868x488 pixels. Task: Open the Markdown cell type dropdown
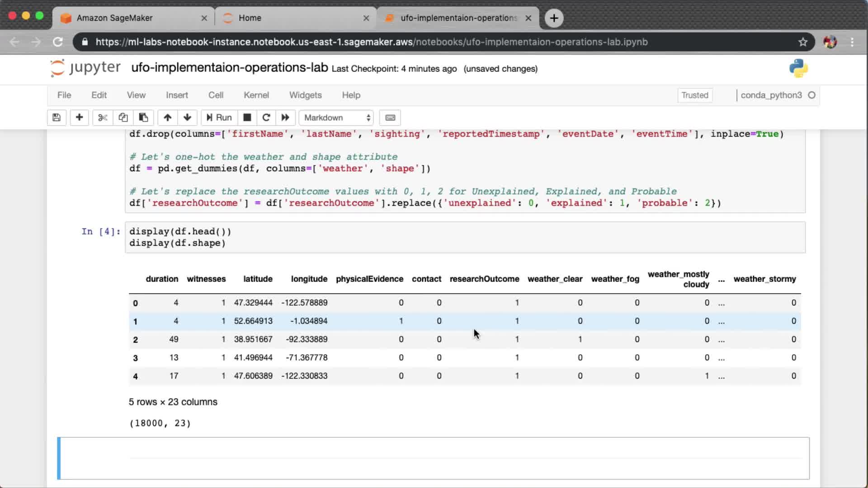point(336,117)
